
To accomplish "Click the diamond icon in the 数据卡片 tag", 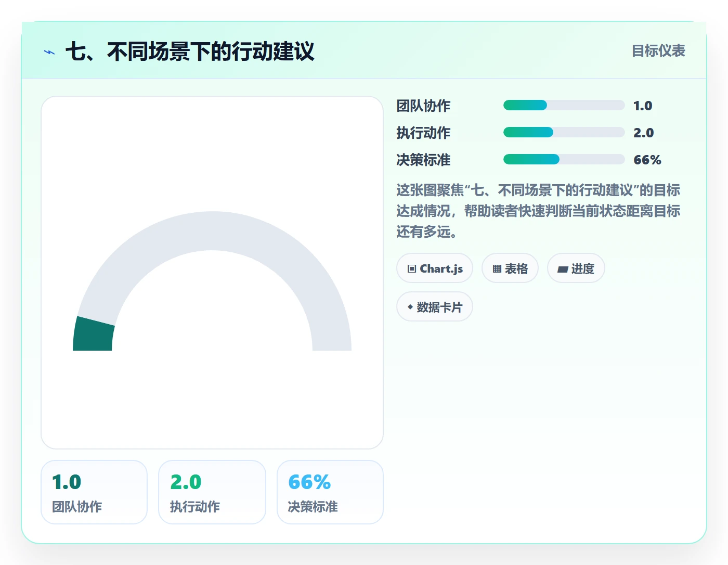I will pos(410,307).
